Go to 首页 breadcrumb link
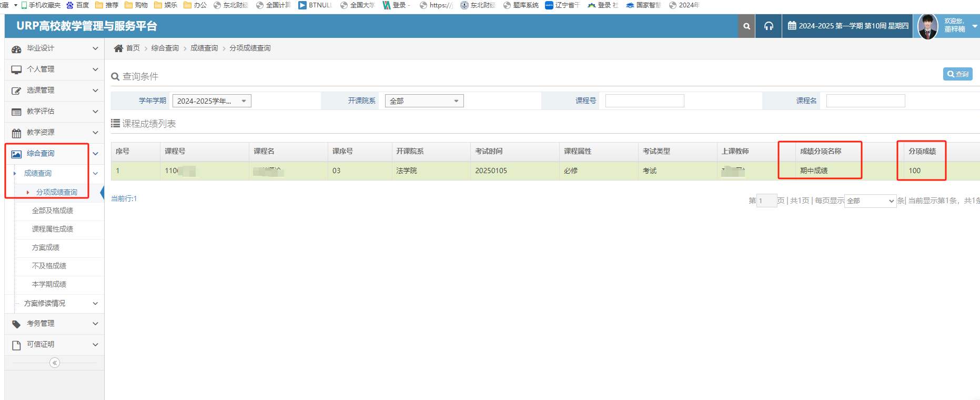This screenshot has width=980, height=400. click(133, 48)
